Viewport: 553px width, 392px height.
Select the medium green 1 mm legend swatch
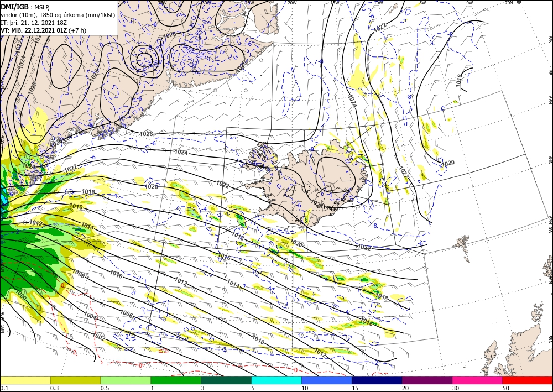[x=176, y=380]
